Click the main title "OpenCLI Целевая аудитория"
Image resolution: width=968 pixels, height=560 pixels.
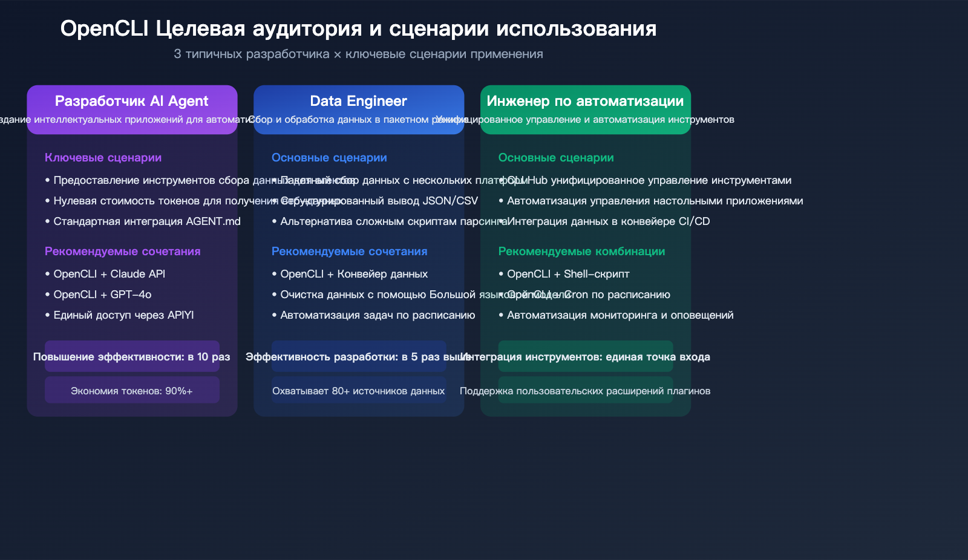pos(357,27)
